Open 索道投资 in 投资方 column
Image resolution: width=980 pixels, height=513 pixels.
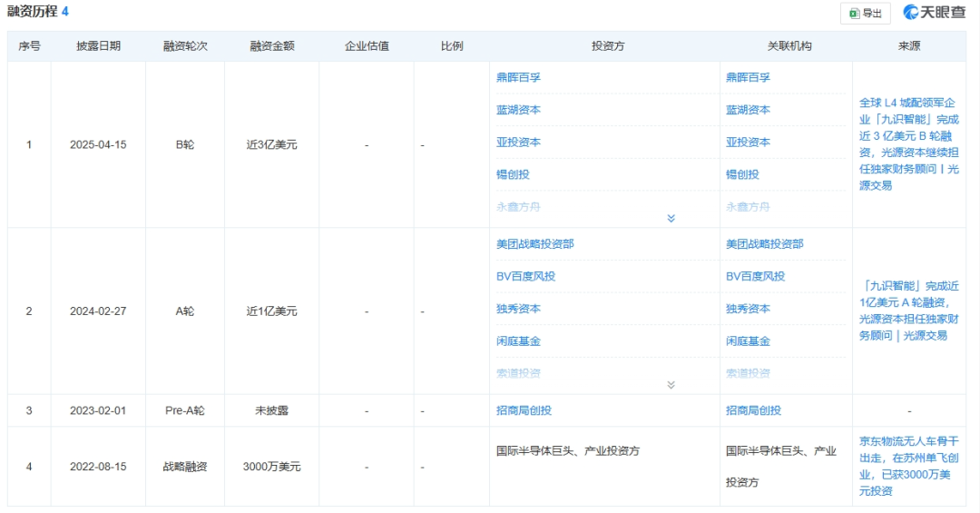tap(518, 373)
